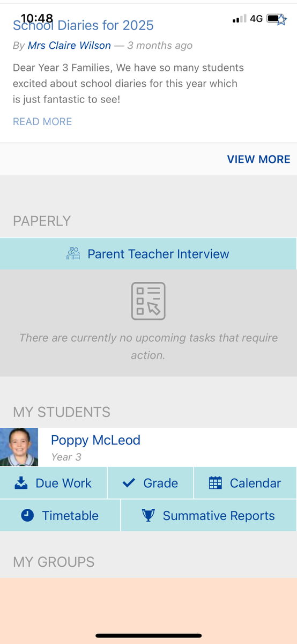297x644 pixels.
Task: Open the Grade button for Poppy
Action: tap(151, 483)
